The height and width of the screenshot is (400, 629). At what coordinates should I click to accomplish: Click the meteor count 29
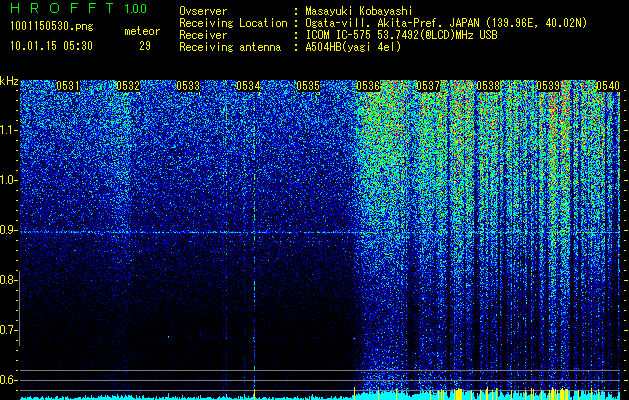pos(145,46)
